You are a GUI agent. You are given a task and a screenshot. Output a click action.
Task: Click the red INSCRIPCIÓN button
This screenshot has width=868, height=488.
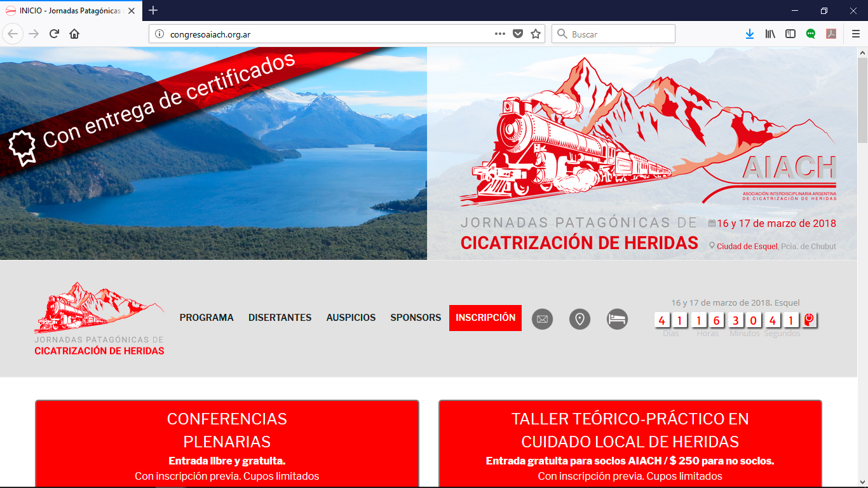pyautogui.click(x=485, y=318)
